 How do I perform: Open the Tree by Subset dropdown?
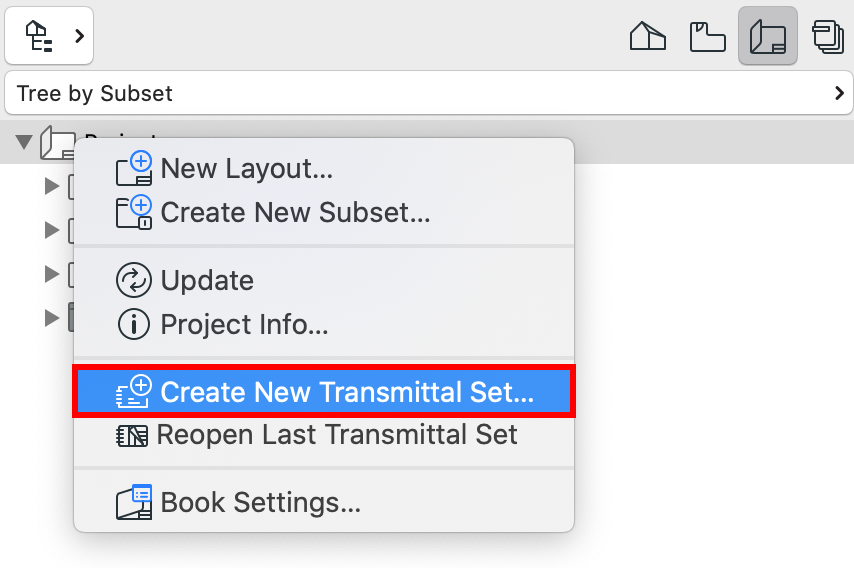[429, 93]
